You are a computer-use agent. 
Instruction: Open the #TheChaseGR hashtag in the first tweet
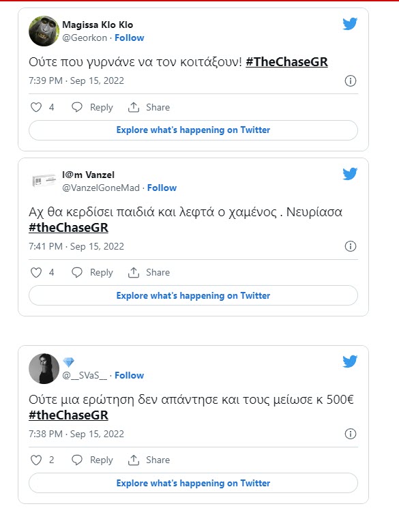coord(286,62)
